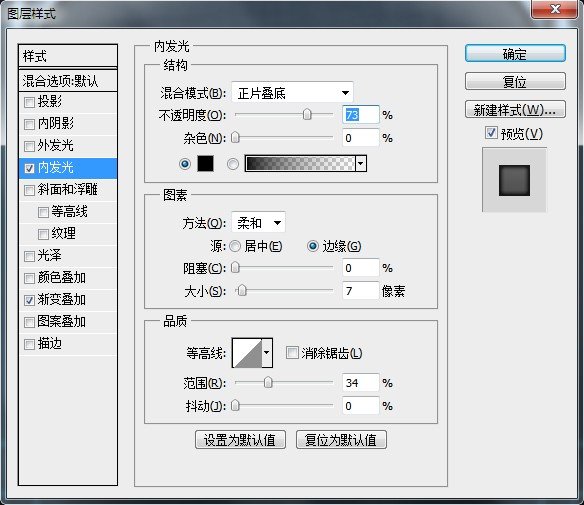
Task: Open the 样式 styles header item
Action: click(68, 57)
